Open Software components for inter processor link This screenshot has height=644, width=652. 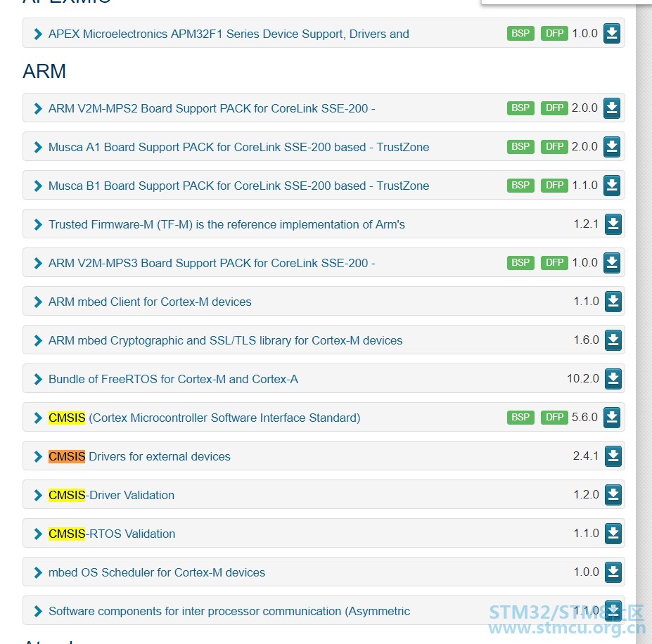[229, 611]
